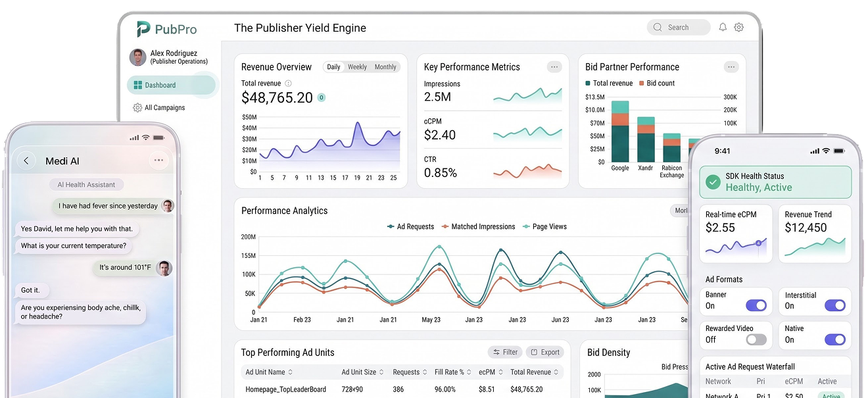Click the All Campaigns gear icon

137,107
